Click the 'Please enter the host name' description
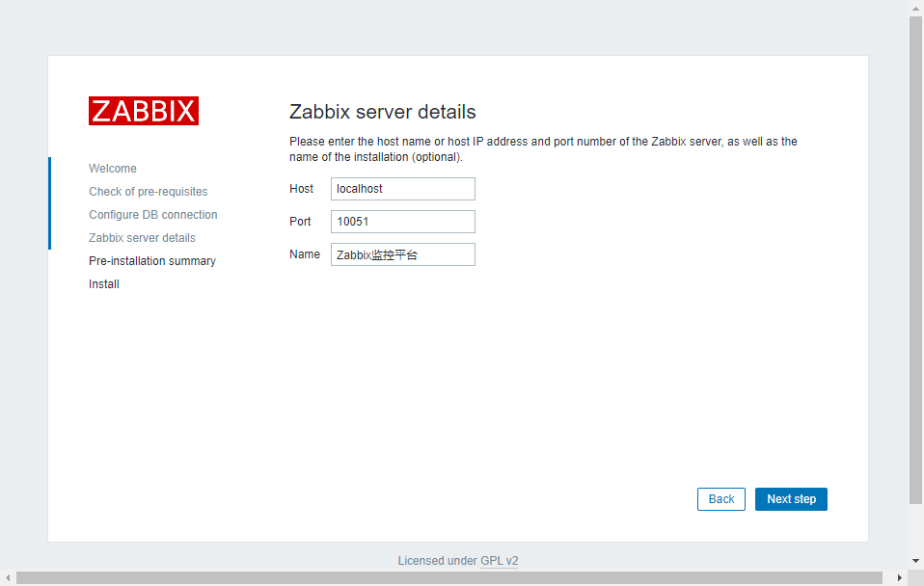This screenshot has width=924, height=586. [543, 149]
